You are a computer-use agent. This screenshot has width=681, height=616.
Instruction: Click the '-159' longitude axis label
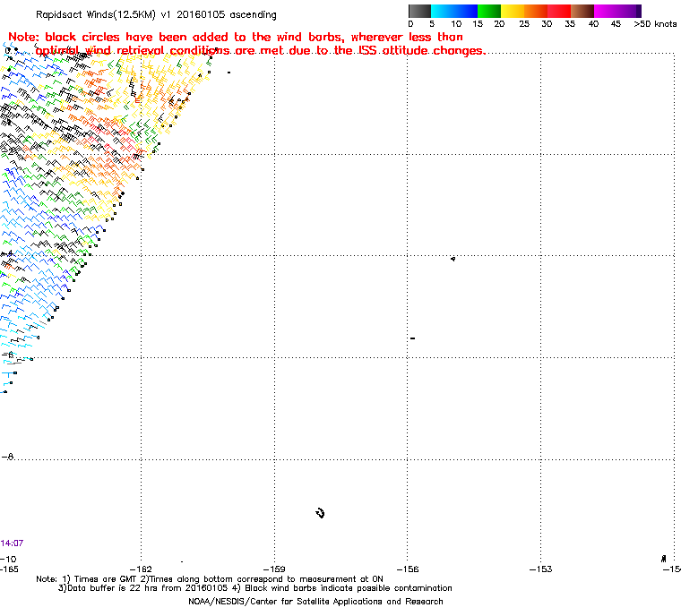274,569
